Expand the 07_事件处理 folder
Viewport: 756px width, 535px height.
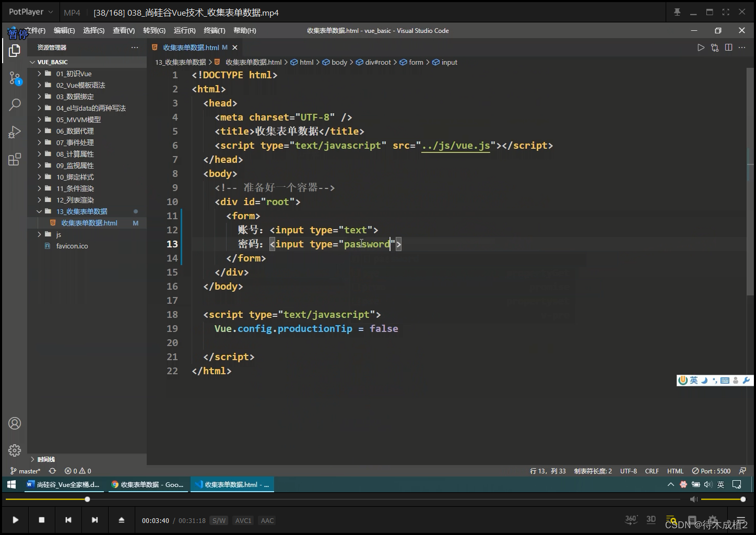(39, 142)
